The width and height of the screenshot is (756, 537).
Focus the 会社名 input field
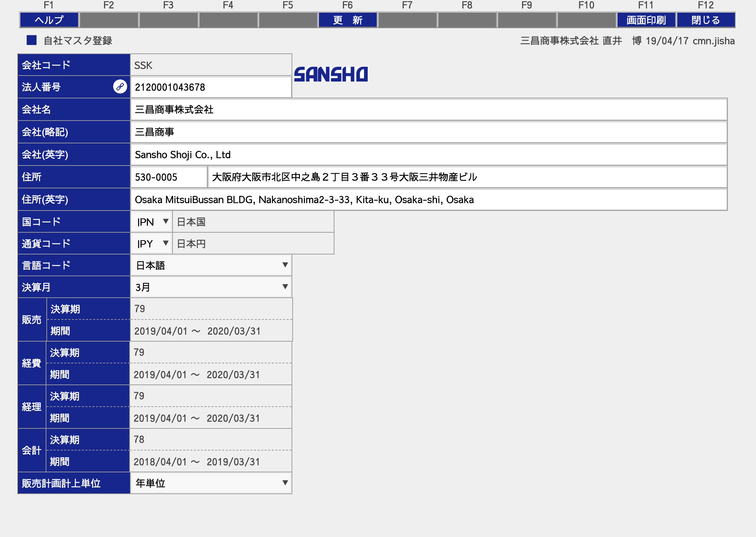pyautogui.click(x=429, y=110)
